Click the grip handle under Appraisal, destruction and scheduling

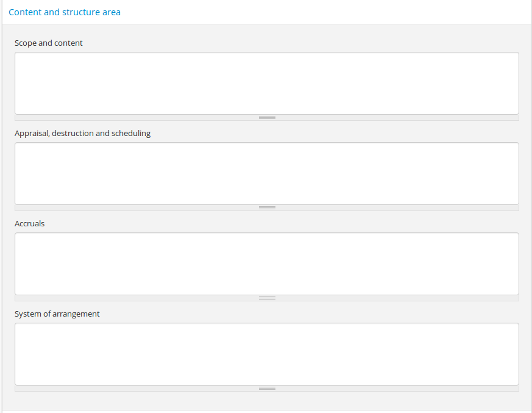point(267,207)
